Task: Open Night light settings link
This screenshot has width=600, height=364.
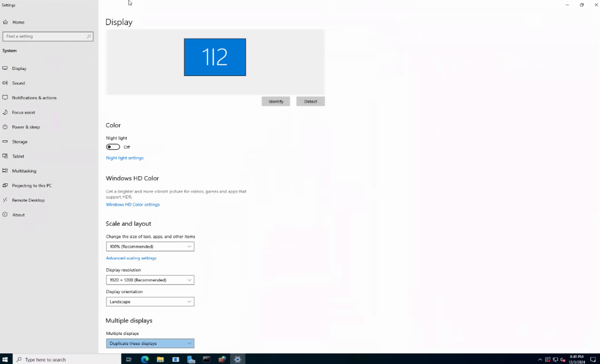Action: coord(125,158)
